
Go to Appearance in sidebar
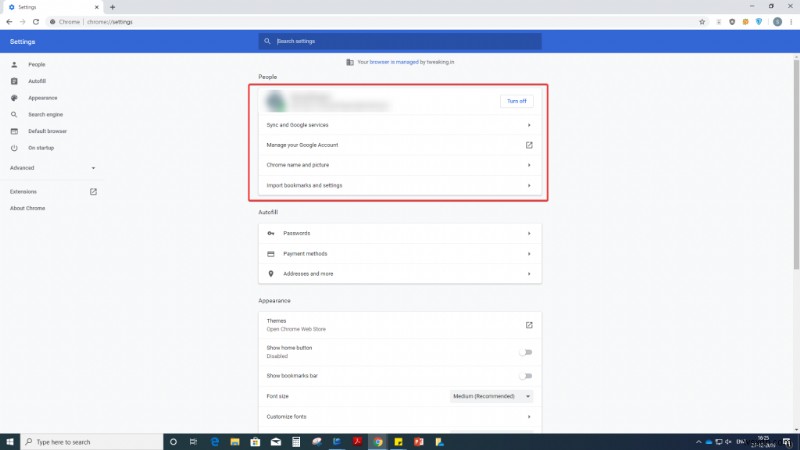(42, 98)
